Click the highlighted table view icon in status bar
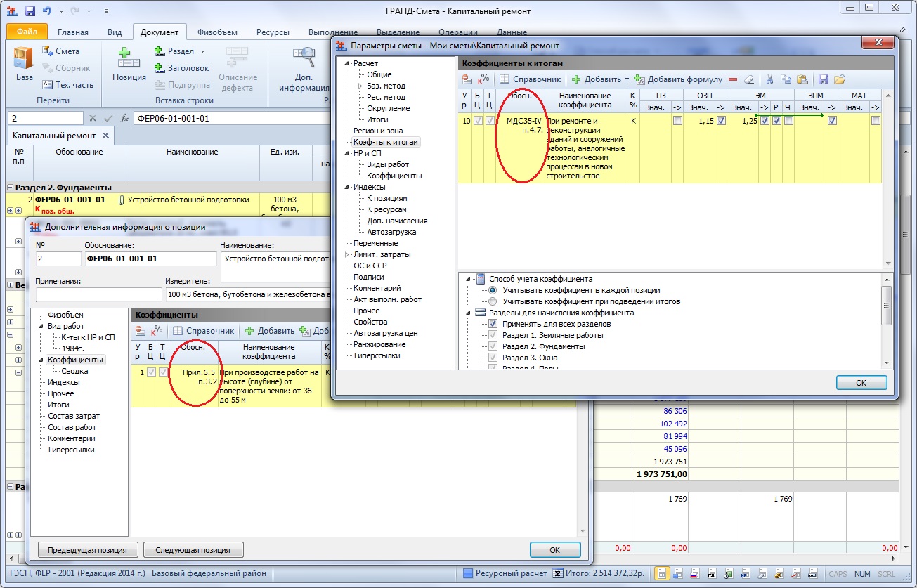The width and height of the screenshot is (917, 588). (x=662, y=573)
